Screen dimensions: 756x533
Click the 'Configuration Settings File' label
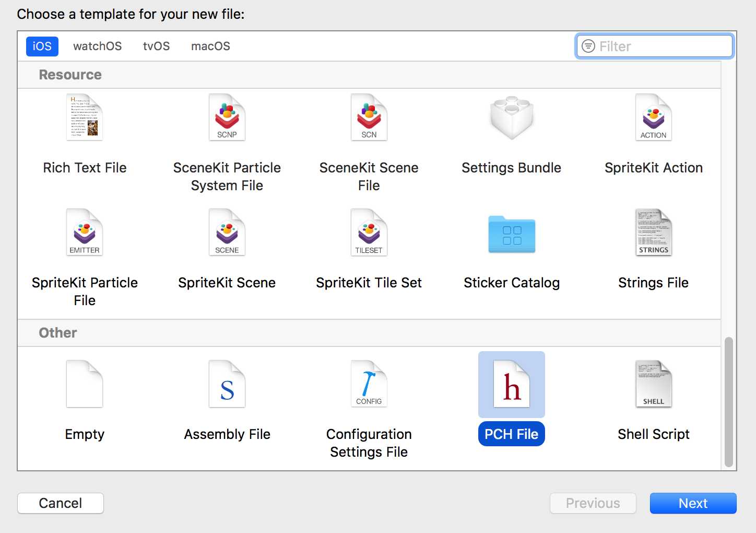tap(369, 443)
